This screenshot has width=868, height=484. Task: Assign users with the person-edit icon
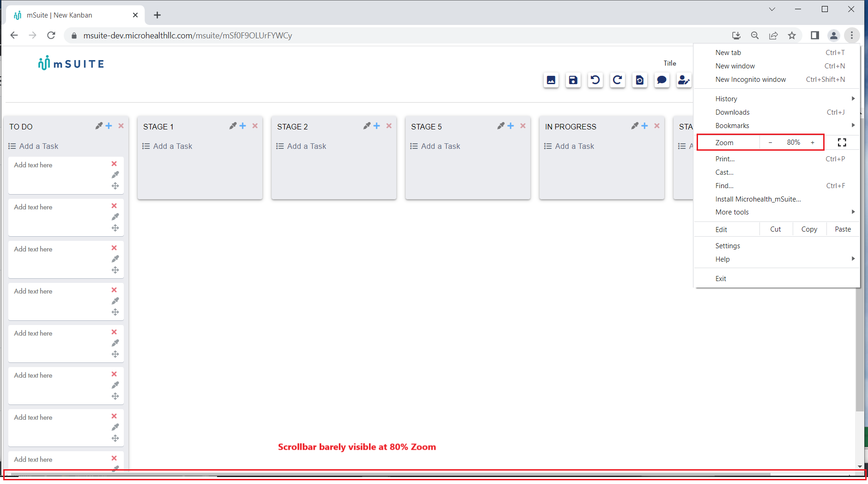(x=684, y=80)
